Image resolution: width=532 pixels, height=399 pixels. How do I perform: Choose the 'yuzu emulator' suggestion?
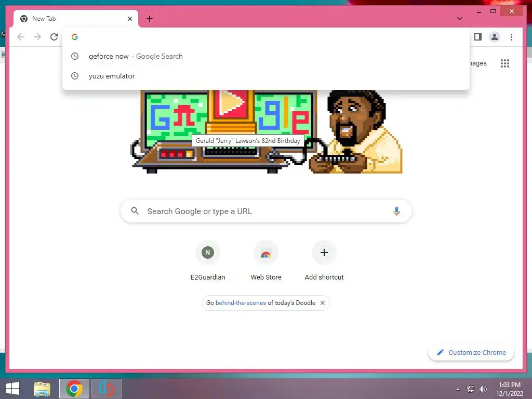coord(266,76)
